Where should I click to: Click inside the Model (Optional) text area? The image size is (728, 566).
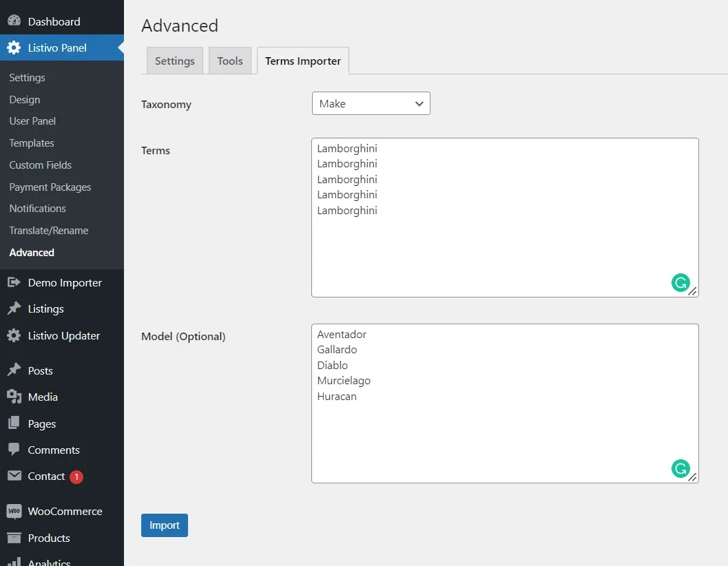505,403
